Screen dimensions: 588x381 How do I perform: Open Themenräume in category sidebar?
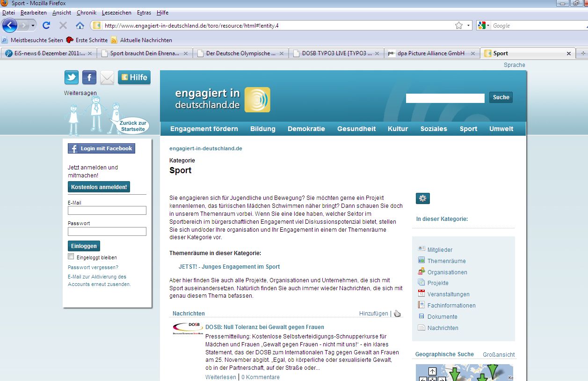pyautogui.click(x=446, y=261)
